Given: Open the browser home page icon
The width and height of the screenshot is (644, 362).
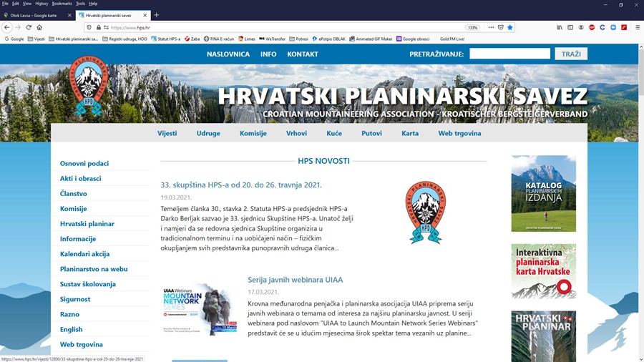Looking at the screenshot, I should (39, 27).
